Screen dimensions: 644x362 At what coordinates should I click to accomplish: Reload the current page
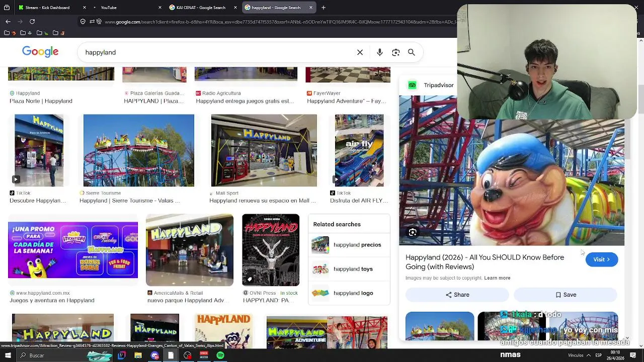(32, 22)
